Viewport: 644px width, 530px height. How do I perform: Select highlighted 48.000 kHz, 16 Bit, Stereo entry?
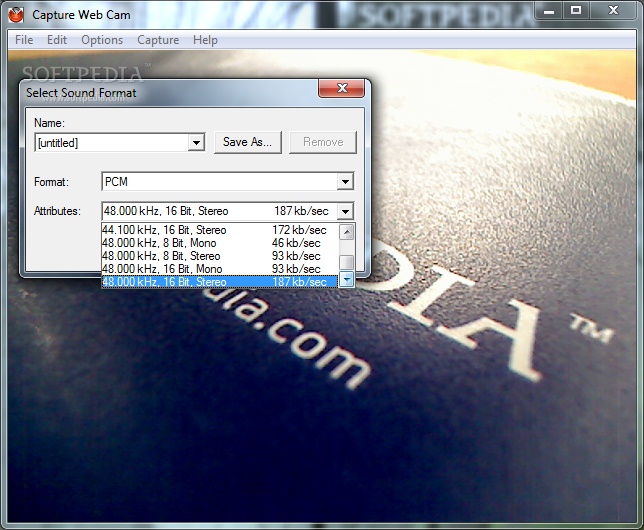click(x=220, y=282)
